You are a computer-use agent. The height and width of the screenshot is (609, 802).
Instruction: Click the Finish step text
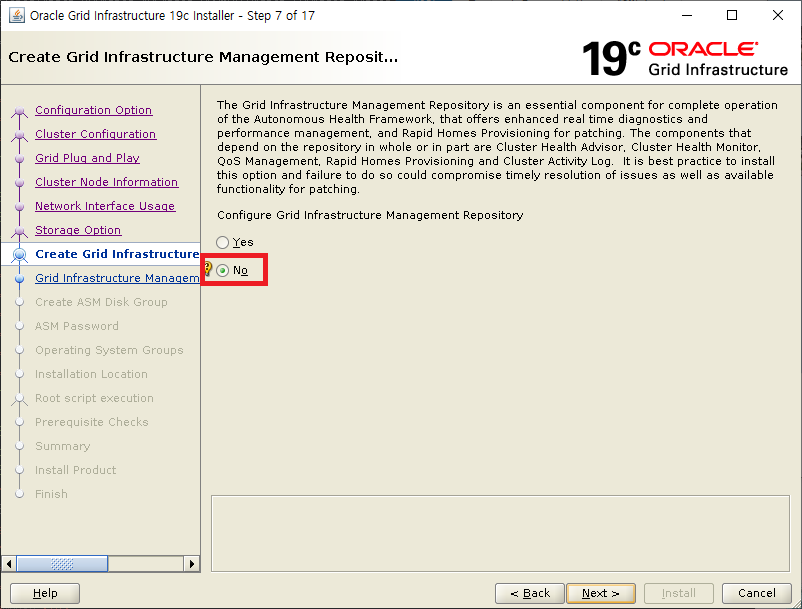[x=51, y=494]
